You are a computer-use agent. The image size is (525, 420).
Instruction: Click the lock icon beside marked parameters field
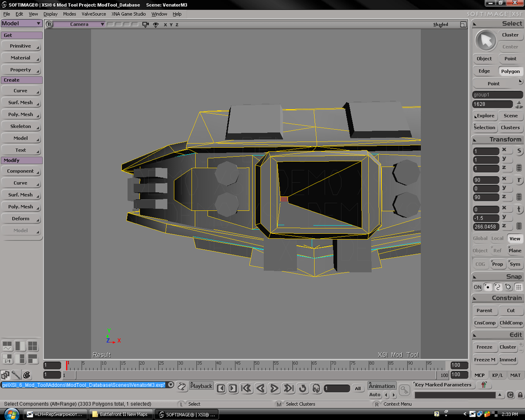(x=521, y=395)
